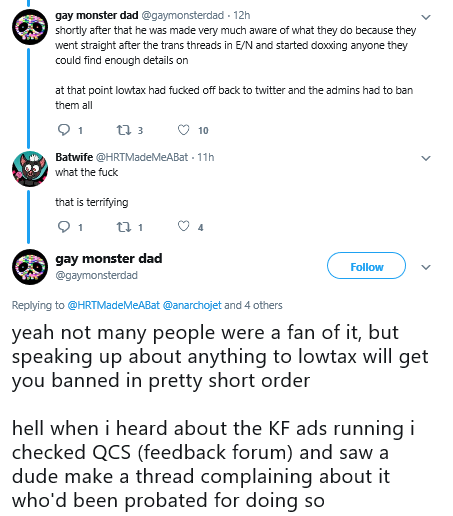The height and width of the screenshot is (516, 453).
Task: Open the large gay monster dad skull avatar
Action: [x=30, y=267]
